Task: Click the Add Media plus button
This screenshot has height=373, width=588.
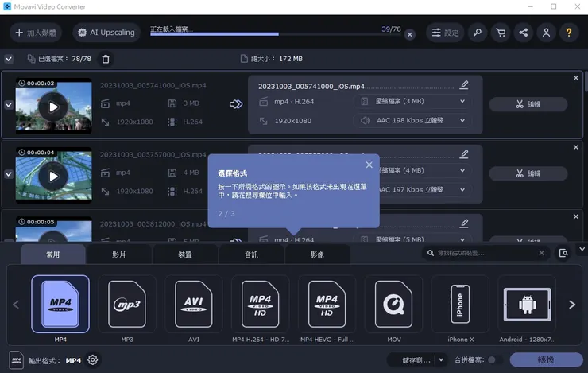Action: 36,33
